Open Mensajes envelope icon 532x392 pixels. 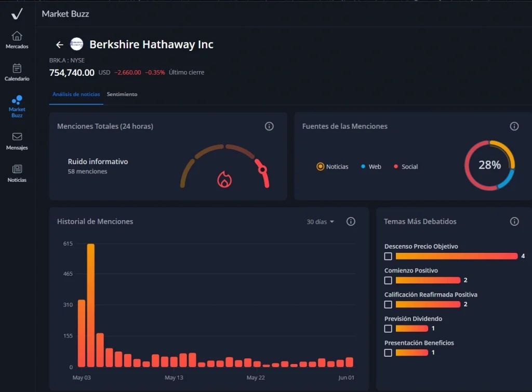point(17,137)
